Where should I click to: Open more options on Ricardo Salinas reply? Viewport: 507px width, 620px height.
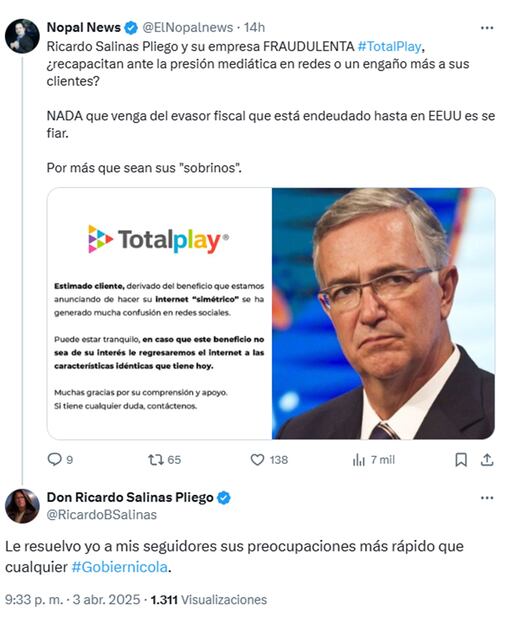tap(487, 498)
